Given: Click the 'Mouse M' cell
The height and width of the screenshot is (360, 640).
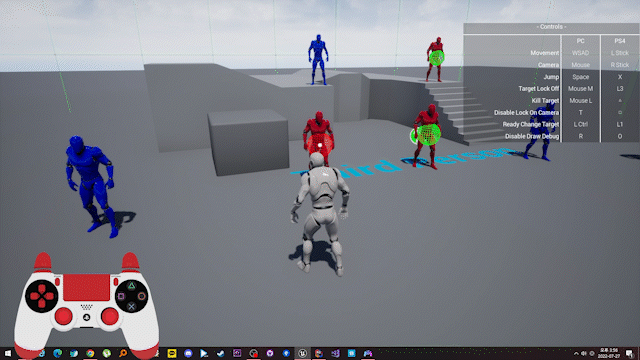Looking at the screenshot, I should pyautogui.click(x=580, y=89).
